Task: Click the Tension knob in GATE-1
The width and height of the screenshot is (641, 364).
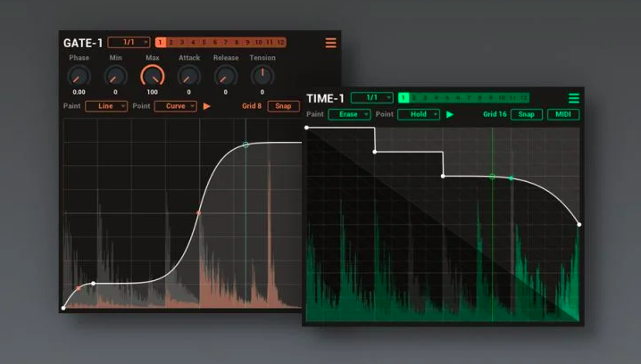Action: (262, 77)
